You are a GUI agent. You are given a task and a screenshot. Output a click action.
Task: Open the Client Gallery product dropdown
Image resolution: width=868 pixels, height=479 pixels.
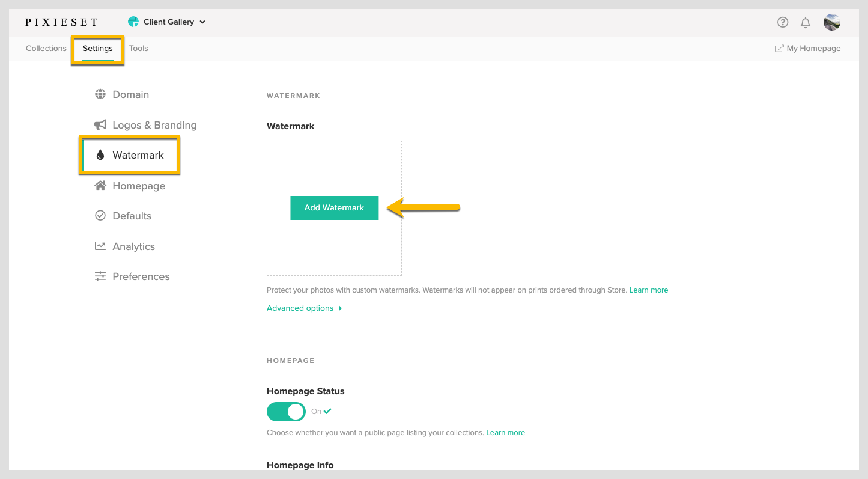pyautogui.click(x=167, y=22)
